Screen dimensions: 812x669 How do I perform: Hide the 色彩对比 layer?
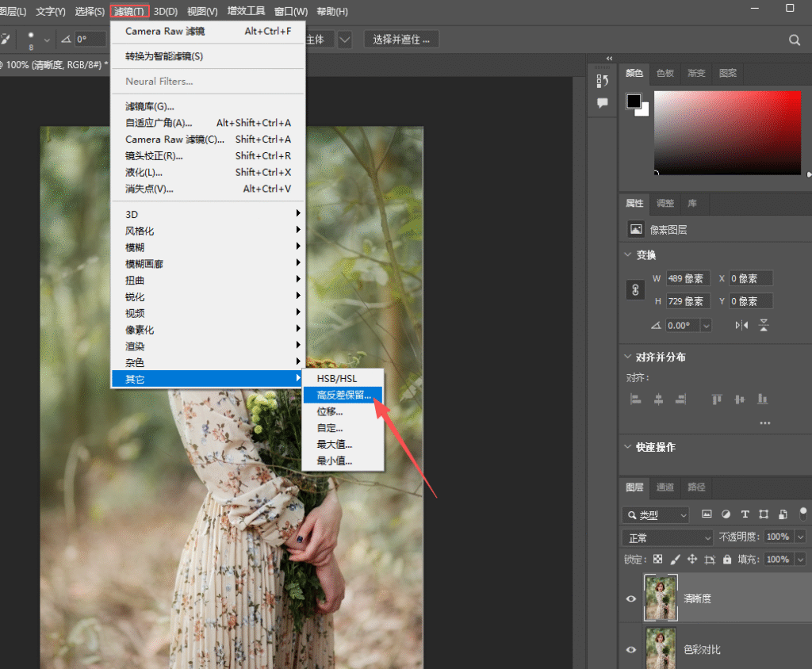tap(630, 649)
